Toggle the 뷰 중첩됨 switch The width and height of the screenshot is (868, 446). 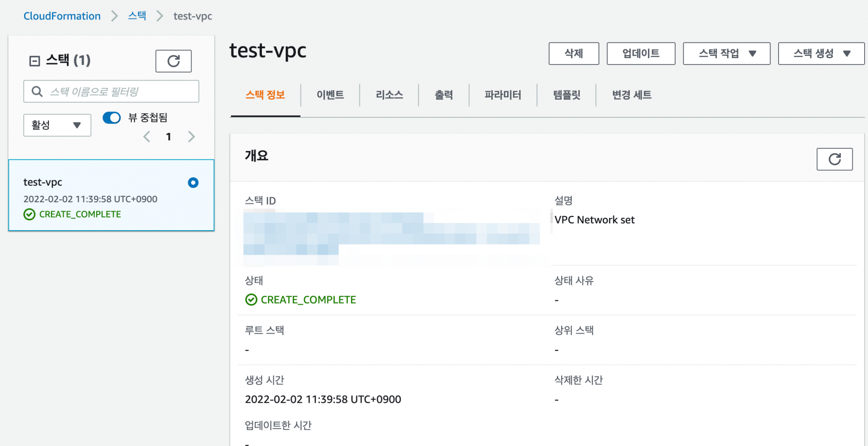tap(111, 118)
